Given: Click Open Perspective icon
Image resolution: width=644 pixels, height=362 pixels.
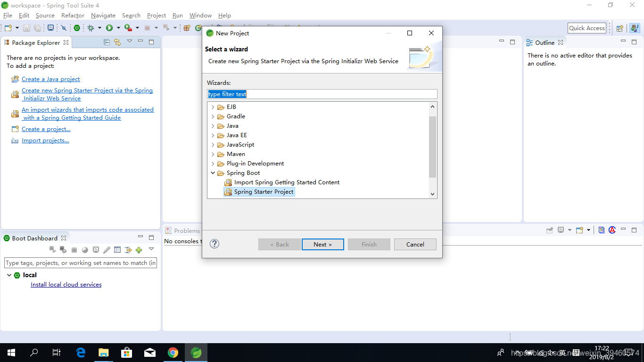Looking at the screenshot, I should (x=620, y=28).
